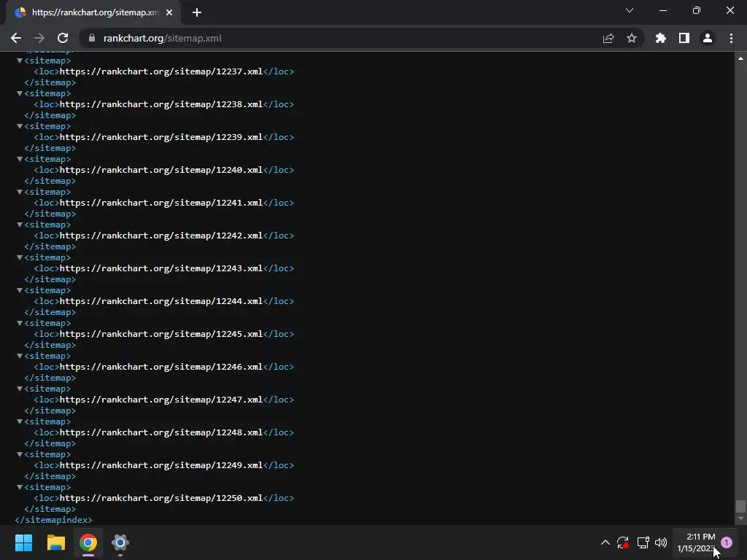Collapse the sitemap node for 12242.xml
Viewport: 747px width, 560px height.
[20, 225]
